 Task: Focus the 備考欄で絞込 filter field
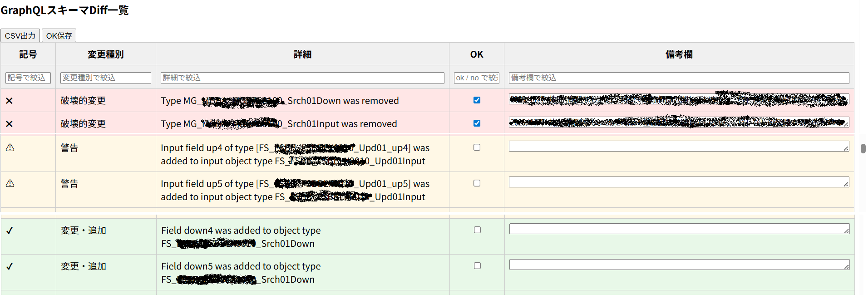(679, 78)
